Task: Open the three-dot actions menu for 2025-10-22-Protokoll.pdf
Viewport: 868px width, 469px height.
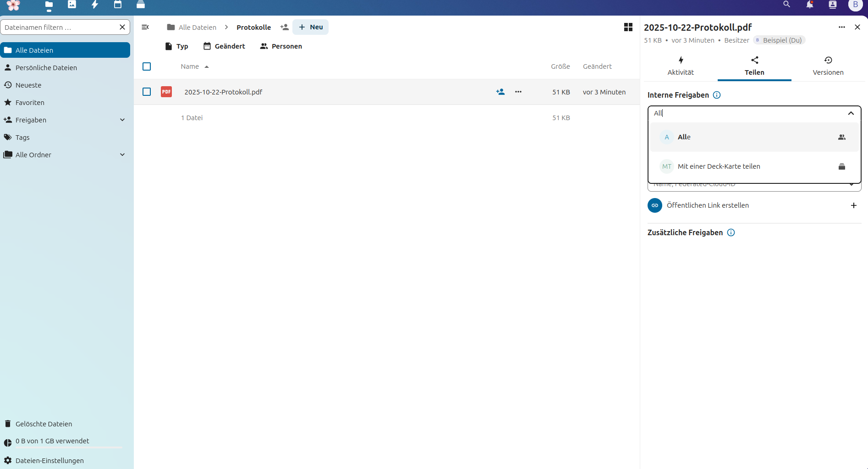Action: click(x=518, y=92)
